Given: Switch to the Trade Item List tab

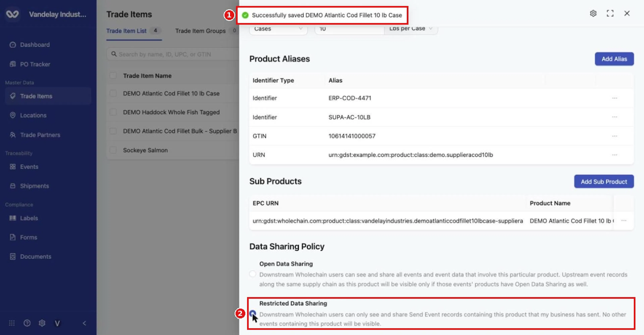Looking at the screenshot, I should click(x=134, y=31).
